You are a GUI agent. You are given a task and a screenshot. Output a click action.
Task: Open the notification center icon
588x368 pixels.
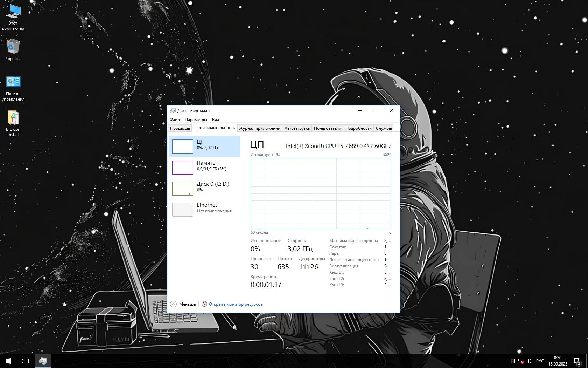pos(577,361)
